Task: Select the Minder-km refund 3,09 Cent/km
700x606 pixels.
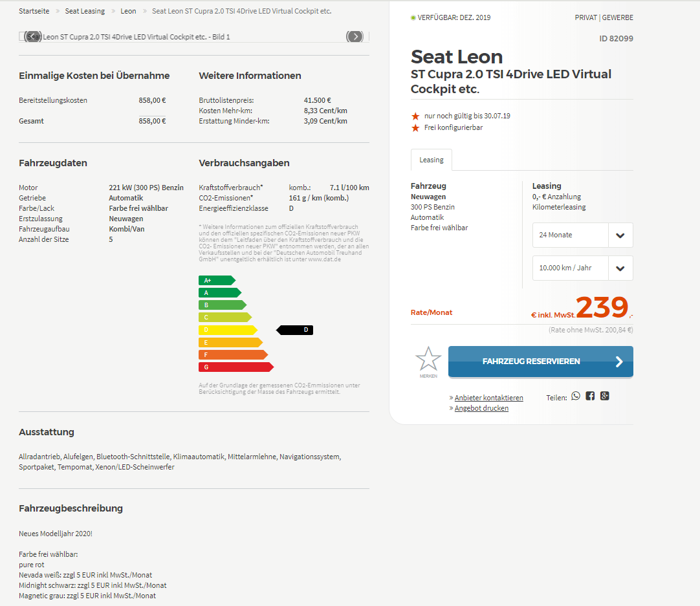Action: click(x=325, y=120)
